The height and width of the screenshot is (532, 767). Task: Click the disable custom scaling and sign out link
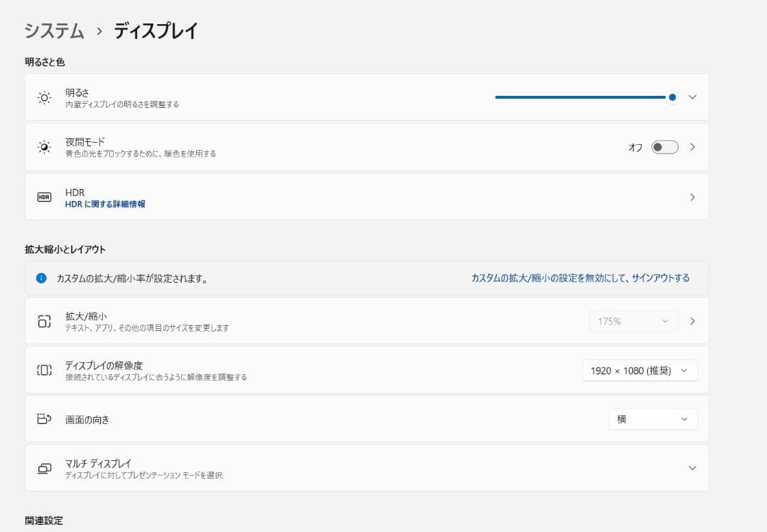tap(580, 278)
